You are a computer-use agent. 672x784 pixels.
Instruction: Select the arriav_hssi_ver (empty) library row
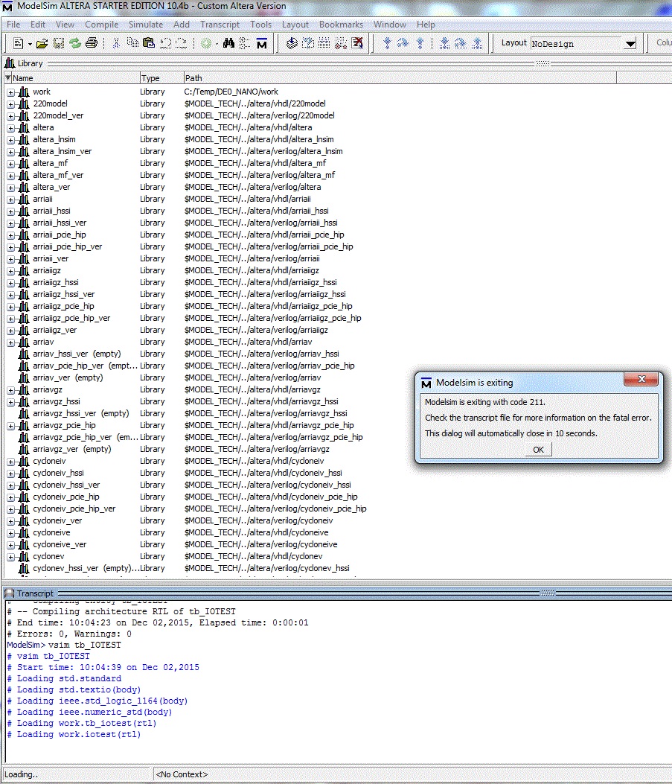76,354
